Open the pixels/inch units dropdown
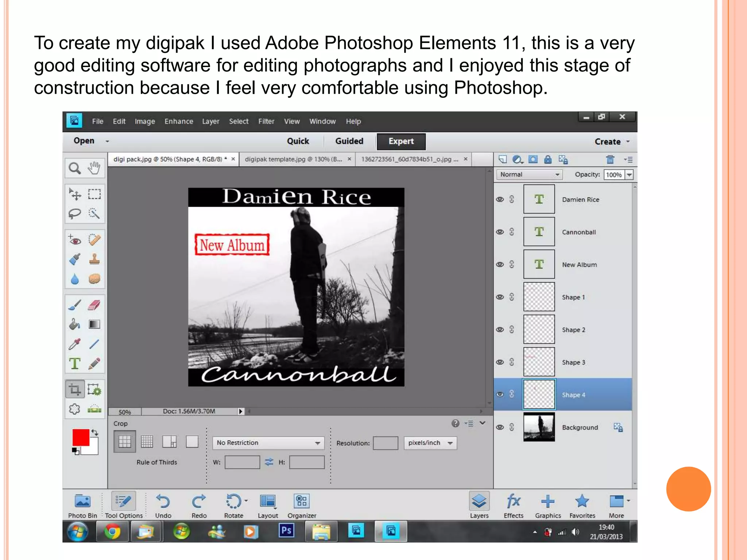This screenshot has width=747, height=560. click(x=430, y=443)
